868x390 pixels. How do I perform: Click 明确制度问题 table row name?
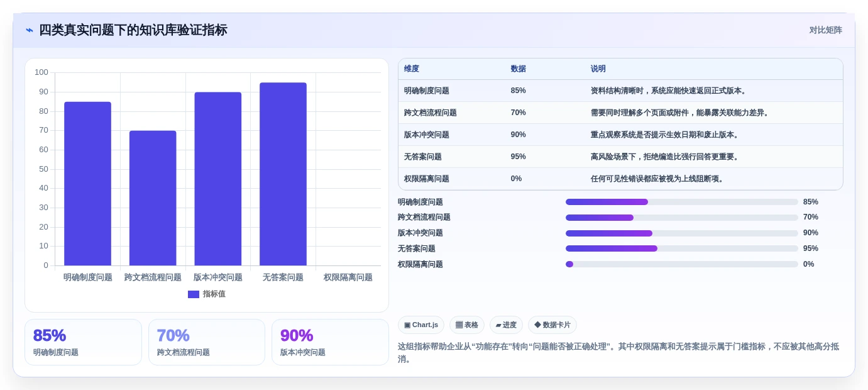pyautogui.click(x=427, y=91)
